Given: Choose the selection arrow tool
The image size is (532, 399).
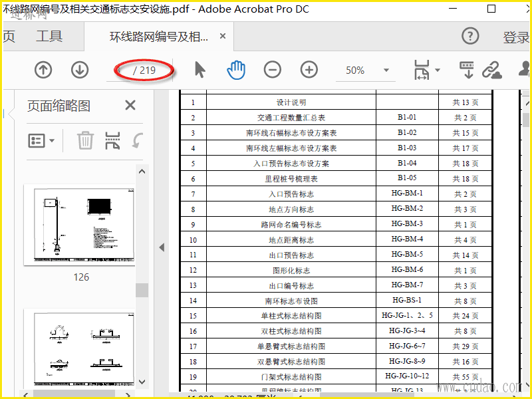Looking at the screenshot, I should tap(200, 70).
